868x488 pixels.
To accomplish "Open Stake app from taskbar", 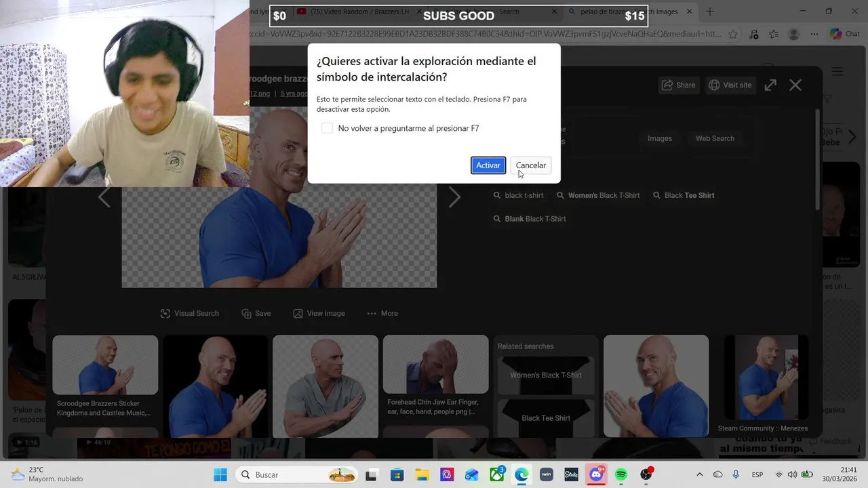I will pyautogui.click(x=571, y=474).
